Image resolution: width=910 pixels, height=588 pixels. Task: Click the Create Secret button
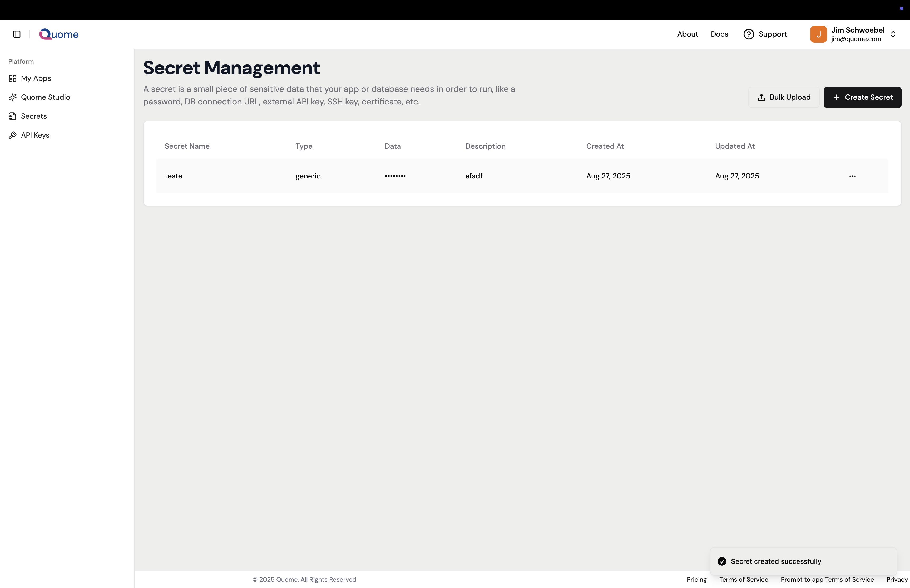tap(862, 97)
